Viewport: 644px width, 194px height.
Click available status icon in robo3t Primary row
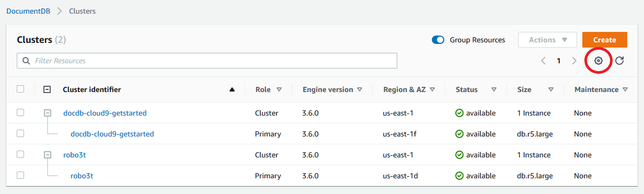click(x=459, y=176)
